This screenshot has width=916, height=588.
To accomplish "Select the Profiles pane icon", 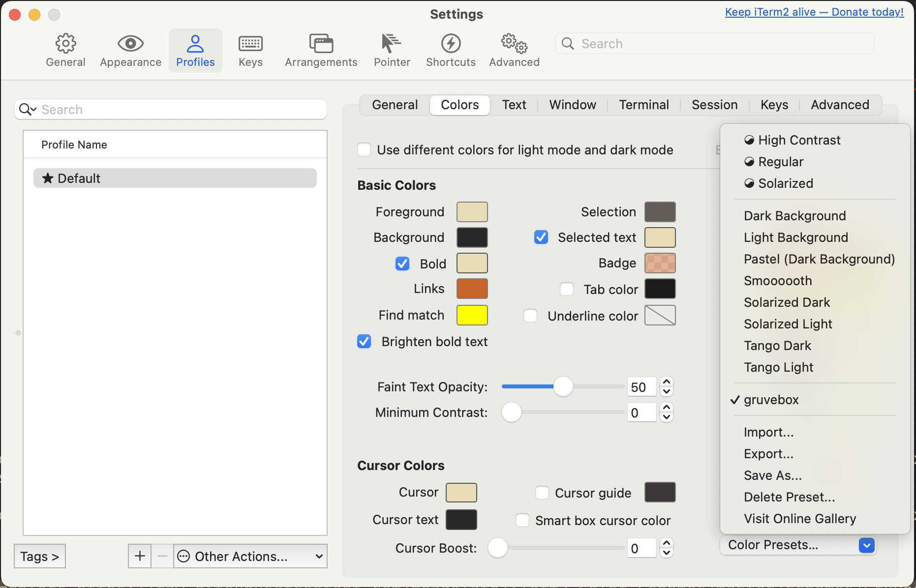I will click(195, 50).
